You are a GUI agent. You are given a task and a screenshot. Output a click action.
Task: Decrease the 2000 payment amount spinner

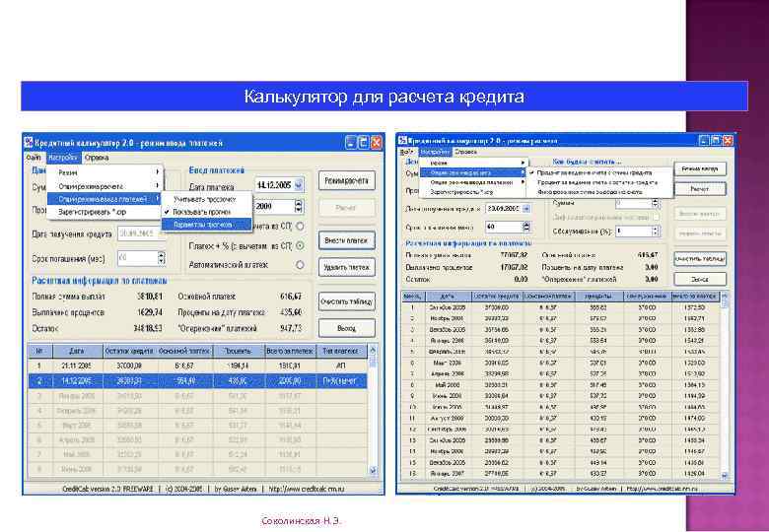[298, 210]
